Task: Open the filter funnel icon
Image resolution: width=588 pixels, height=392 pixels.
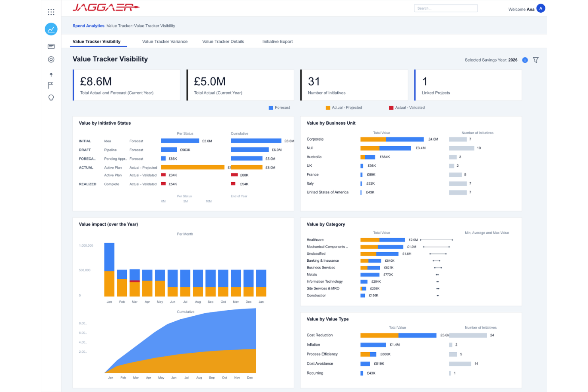Action: click(x=536, y=60)
